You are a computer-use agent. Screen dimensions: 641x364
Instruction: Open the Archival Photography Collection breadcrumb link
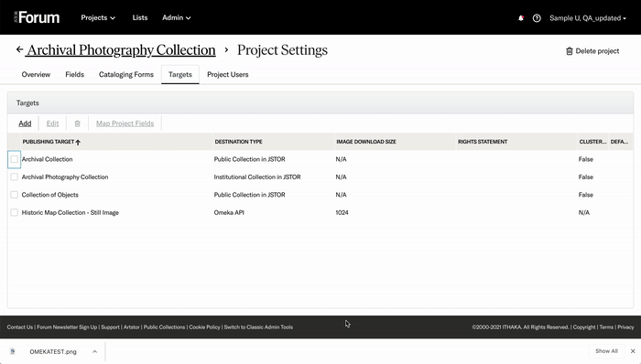[121, 49]
